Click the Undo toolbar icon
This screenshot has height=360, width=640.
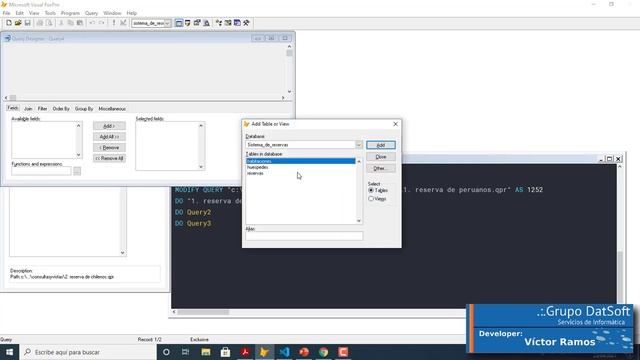[x=92, y=23]
